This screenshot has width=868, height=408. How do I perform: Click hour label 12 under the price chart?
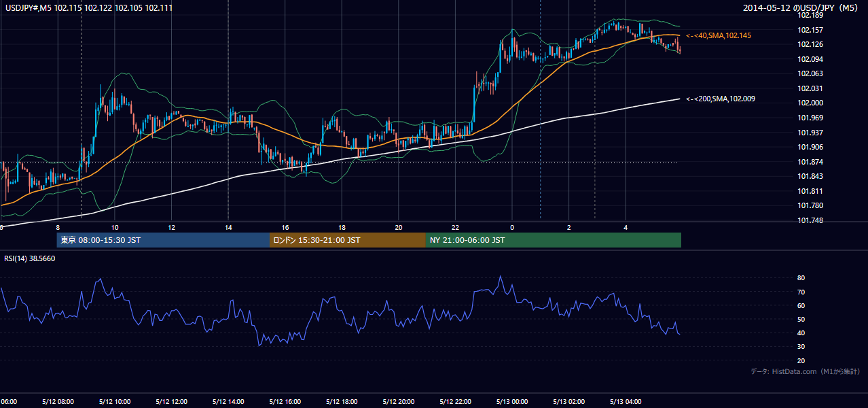coord(172,227)
